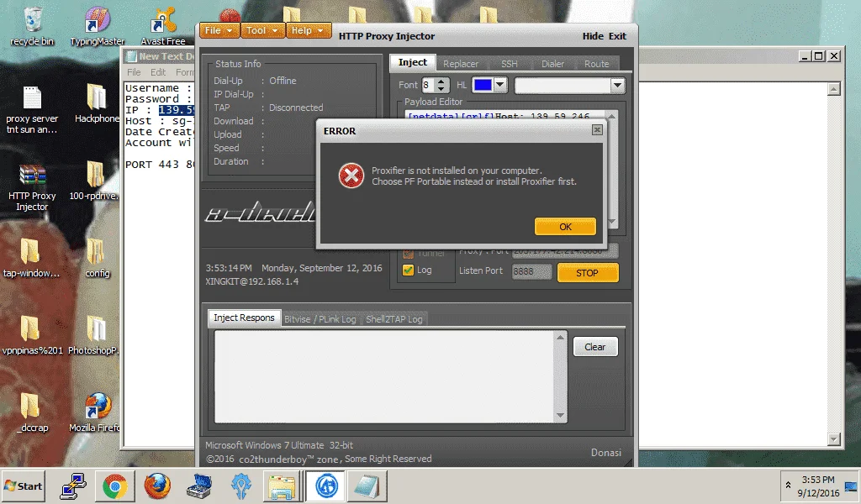861x504 pixels.
Task: Toggle the Log checkbox
Action: 408,270
